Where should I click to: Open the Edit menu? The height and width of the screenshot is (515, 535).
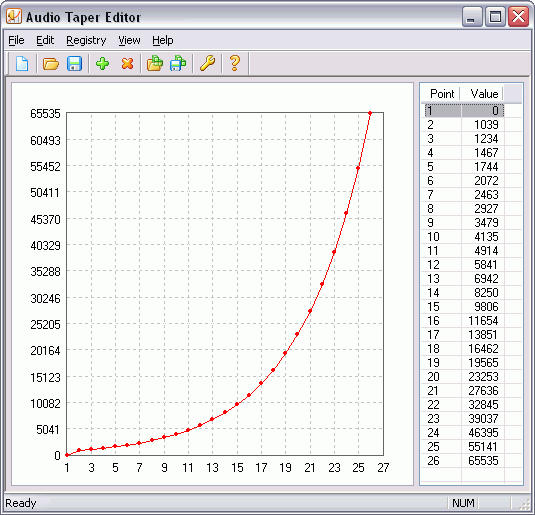point(45,40)
